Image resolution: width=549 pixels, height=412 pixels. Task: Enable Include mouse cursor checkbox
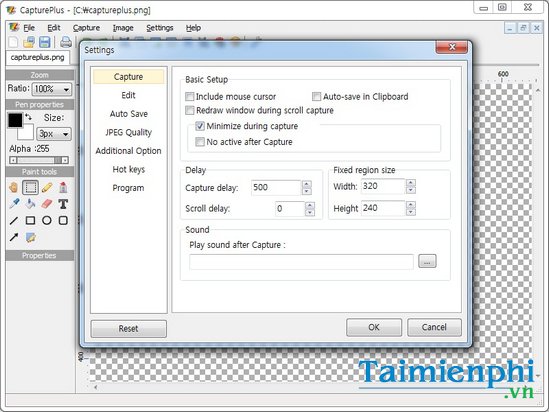tap(189, 96)
